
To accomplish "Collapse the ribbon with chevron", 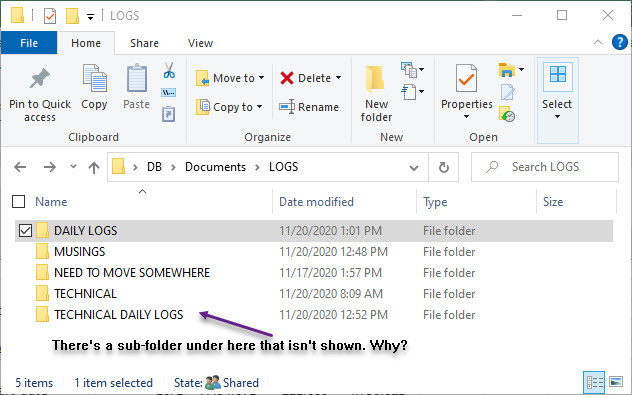I will click(x=598, y=42).
